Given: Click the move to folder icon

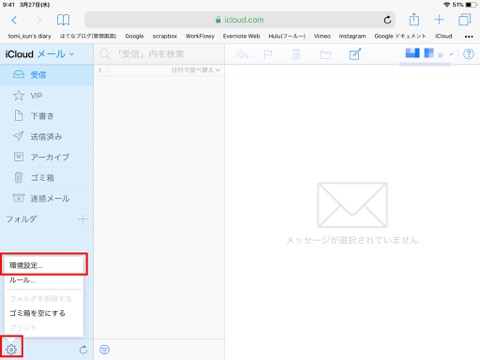Looking at the screenshot, I should click(325, 55).
